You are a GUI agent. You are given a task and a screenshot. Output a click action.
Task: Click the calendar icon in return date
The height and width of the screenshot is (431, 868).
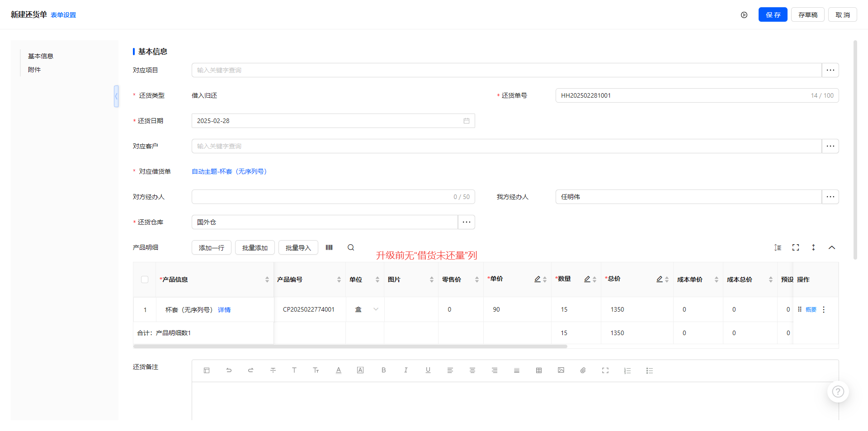(x=467, y=121)
